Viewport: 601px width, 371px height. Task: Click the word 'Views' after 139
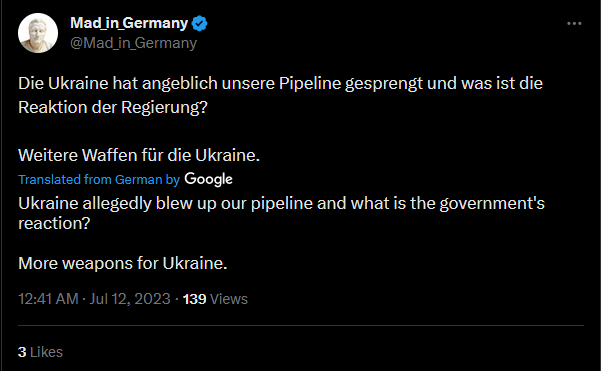coord(229,299)
